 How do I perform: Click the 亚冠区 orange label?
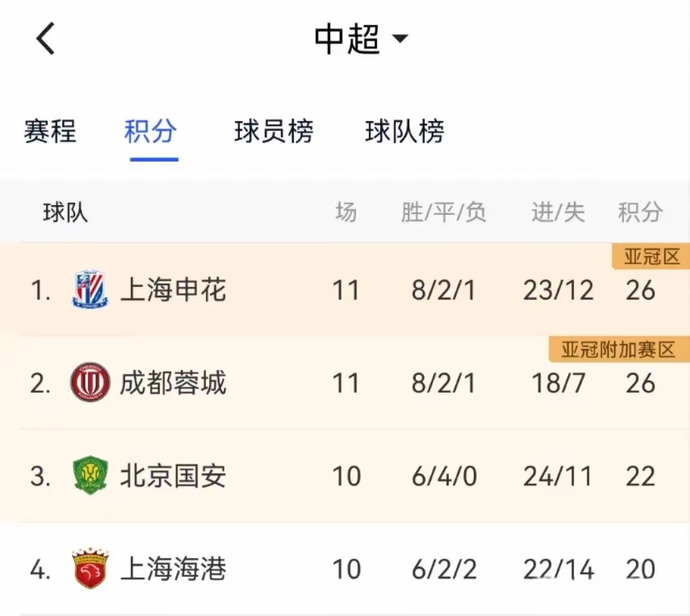click(652, 257)
